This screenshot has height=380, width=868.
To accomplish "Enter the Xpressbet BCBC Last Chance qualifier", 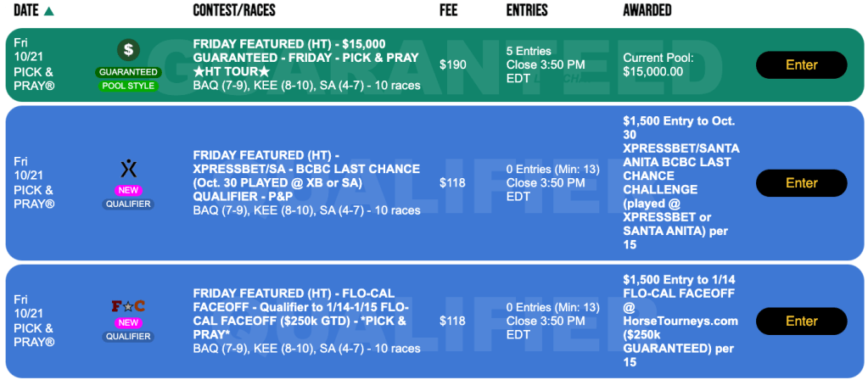I will [x=801, y=183].
